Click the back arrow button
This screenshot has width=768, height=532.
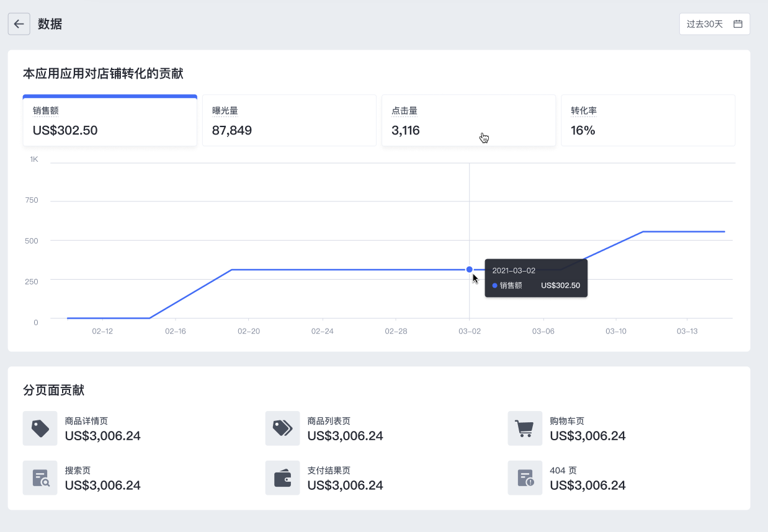pos(19,24)
